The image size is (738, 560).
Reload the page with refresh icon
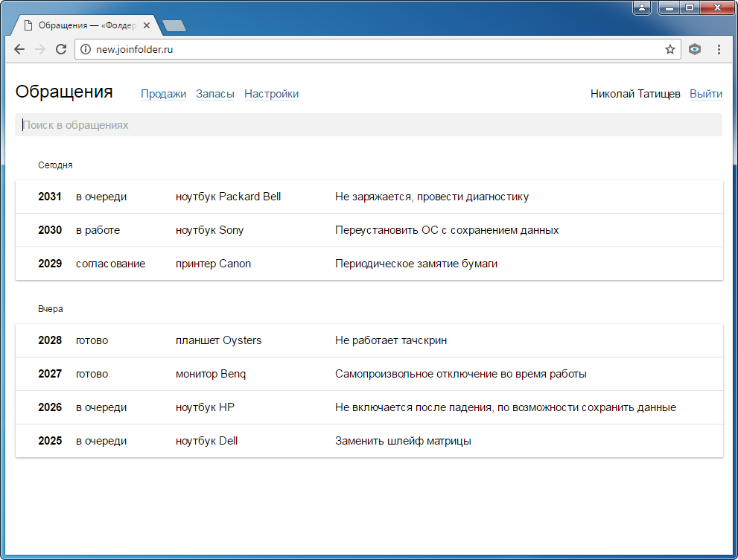[x=61, y=49]
